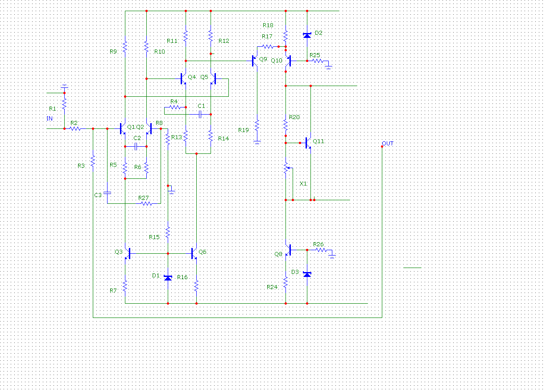Image resolution: width=546 pixels, height=392 pixels.
Task: Select resistor R1 symbol
Action: coord(64,103)
